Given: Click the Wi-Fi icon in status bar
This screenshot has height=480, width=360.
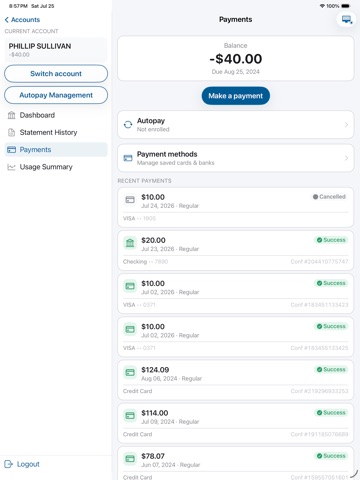Looking at the screenshot, I should 322,6.
